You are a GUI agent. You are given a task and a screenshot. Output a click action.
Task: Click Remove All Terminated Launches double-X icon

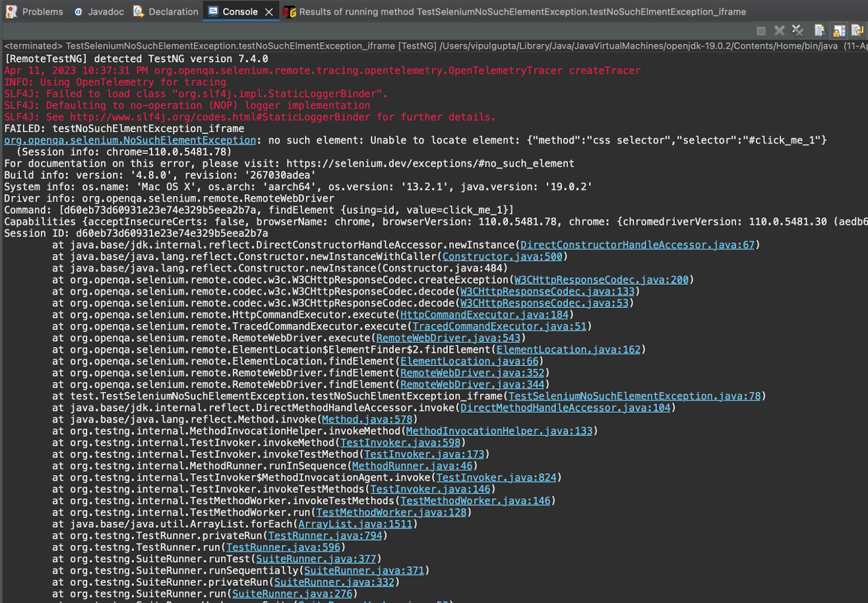[797, 31]
